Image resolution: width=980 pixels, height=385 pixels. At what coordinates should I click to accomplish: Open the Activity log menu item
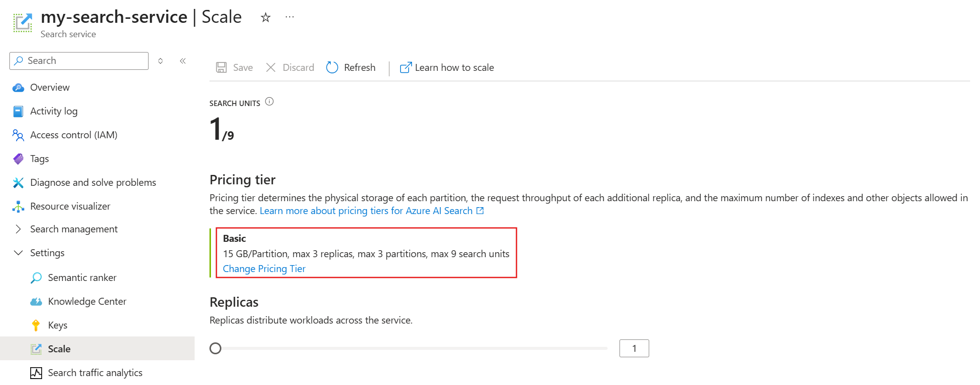(53, 111)
